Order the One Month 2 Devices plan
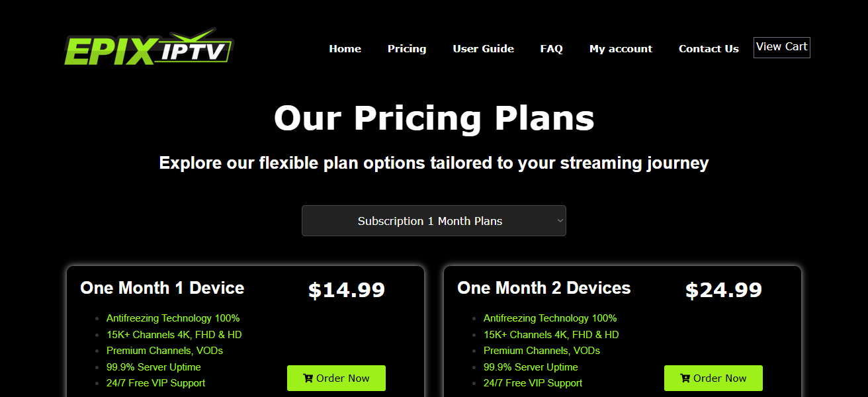Image resolution: width=868 pixels, height=397 pixels. pyautogui.click(x=713, y=378)
